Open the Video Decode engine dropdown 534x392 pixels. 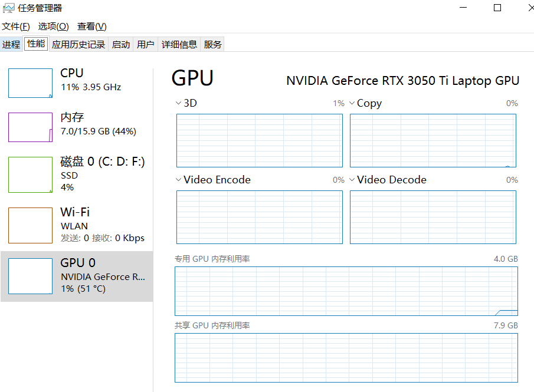352,180
